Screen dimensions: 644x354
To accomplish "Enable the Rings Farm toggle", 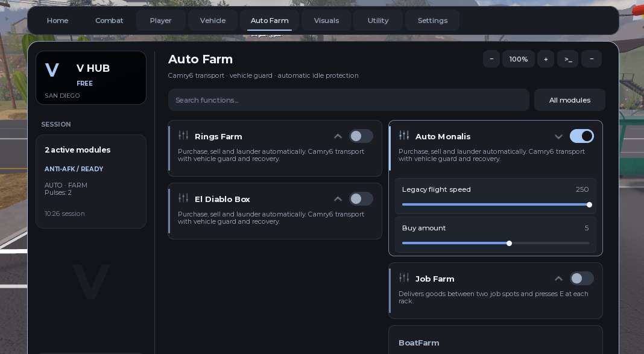I will [361, 136].
